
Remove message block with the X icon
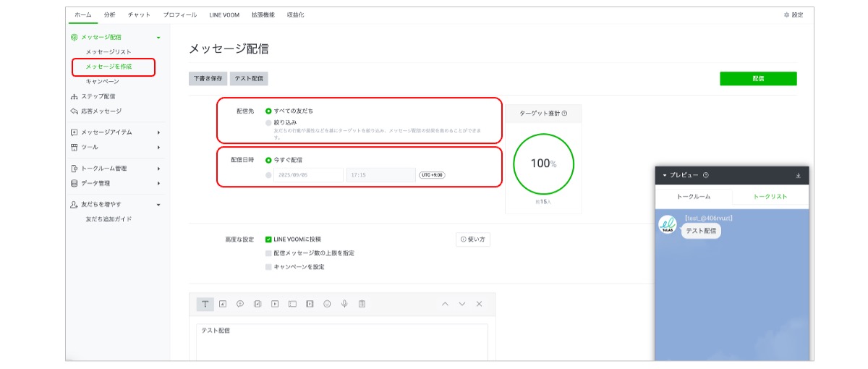[x=479, y=304]
